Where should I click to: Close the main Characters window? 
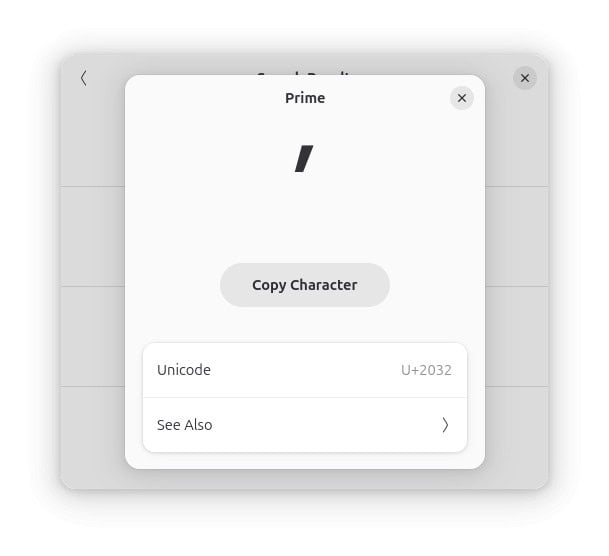(x=525, y=78)
